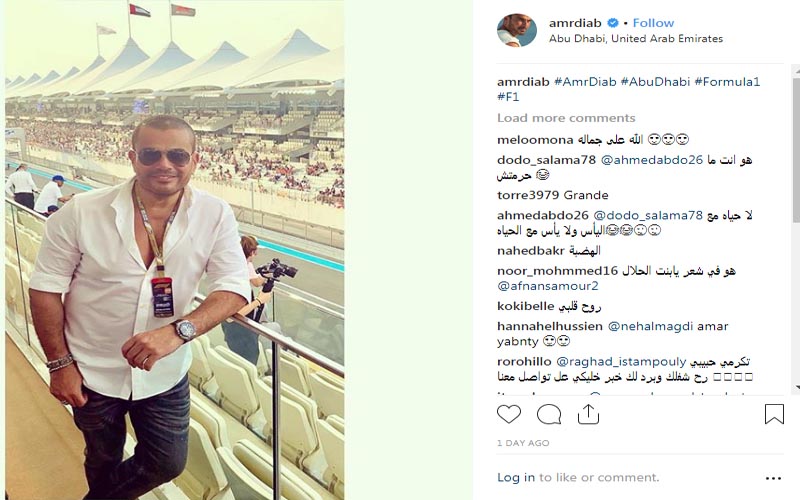Viewport: 800px width, 500px height.
Task: Open the #Formula1 hashtag
Action: tap(727, 82)
